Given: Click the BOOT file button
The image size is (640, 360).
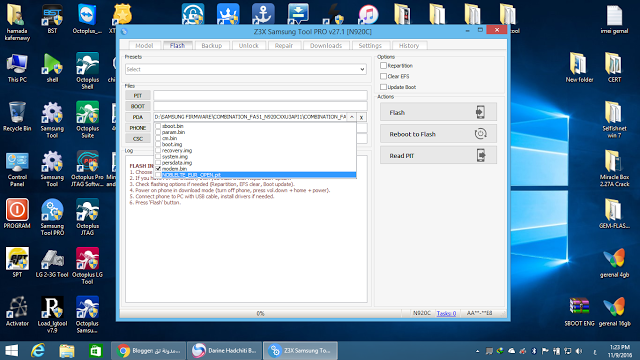Looking at the screenshot, I should click(x=138, y=106).
